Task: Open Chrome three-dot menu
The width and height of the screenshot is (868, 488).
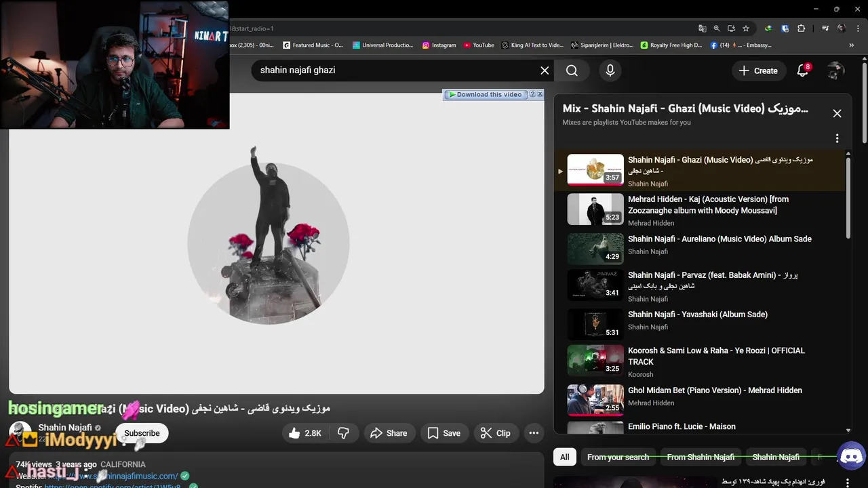Action: [x=857, y=28]
